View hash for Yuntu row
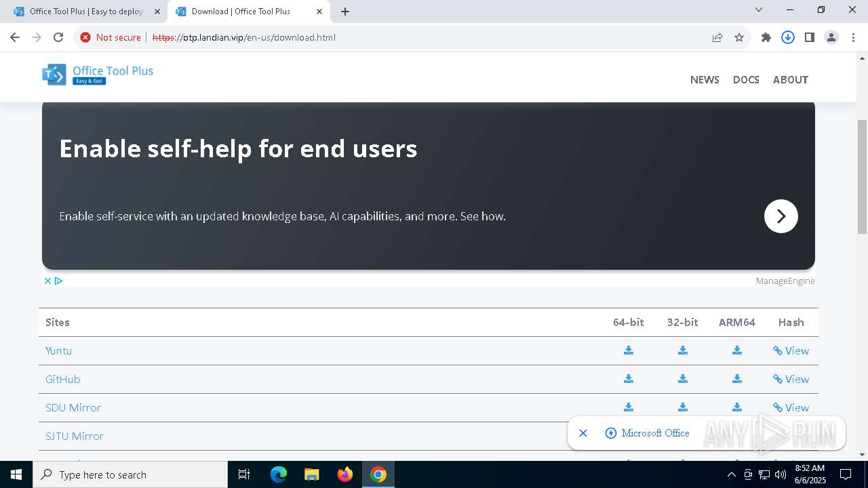The image size is (868, 488). 791,350
